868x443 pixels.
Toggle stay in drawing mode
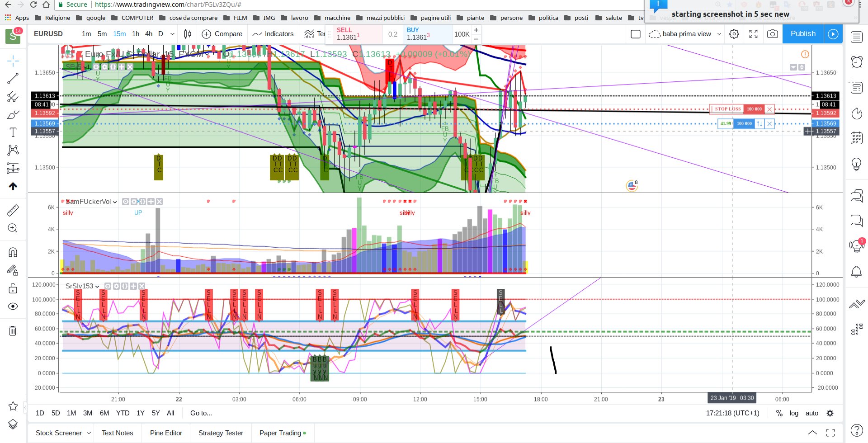coord(13,270)
